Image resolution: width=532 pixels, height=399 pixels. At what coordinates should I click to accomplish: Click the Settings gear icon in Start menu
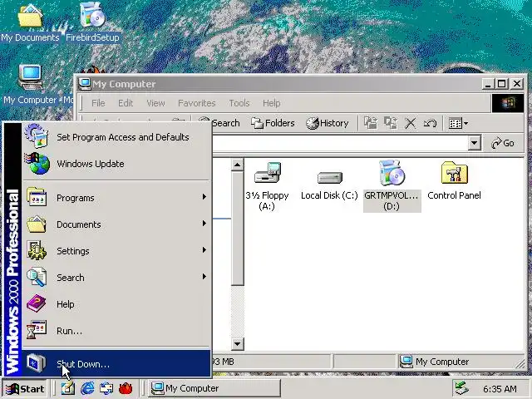tap(37, 250)
